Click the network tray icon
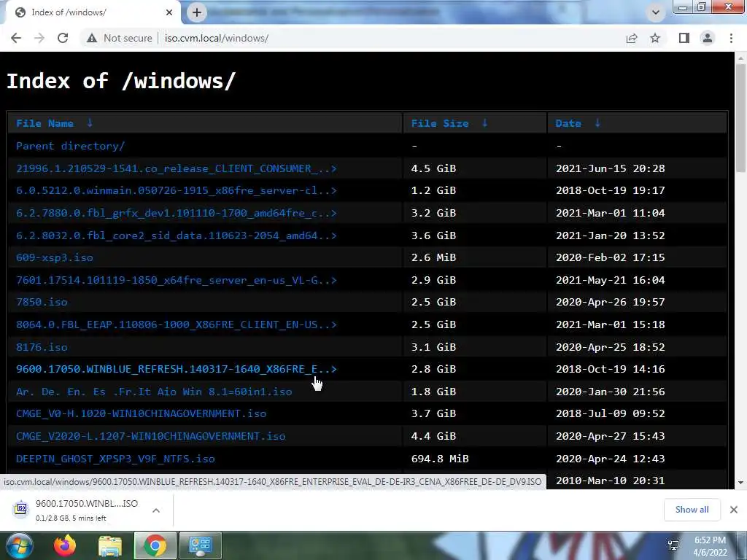 pyautogui.click(x=673, y=545)
